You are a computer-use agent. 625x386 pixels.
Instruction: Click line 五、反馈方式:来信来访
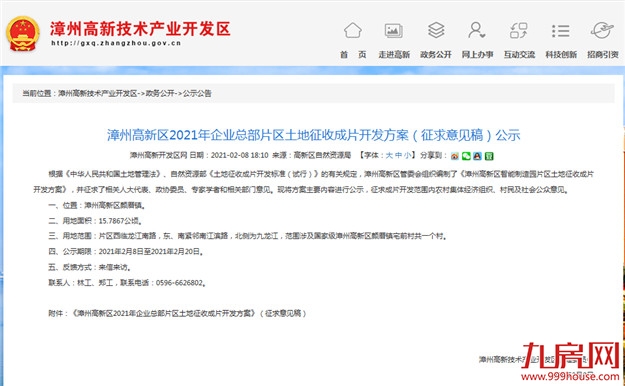(x=90, y=267)
